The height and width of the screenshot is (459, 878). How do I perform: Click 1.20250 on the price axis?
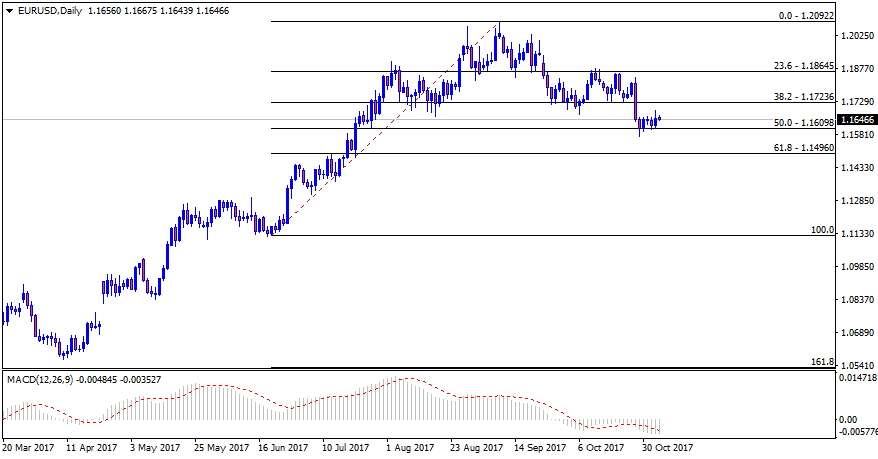point(856,37)
